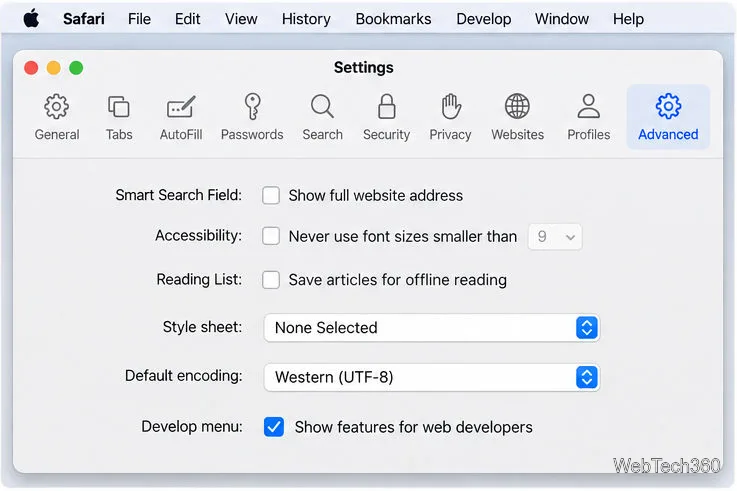The height and width of the screenshot is (491, 737).
Task: Select the Advanced gears icon
Action: click(x=668, y=106)
